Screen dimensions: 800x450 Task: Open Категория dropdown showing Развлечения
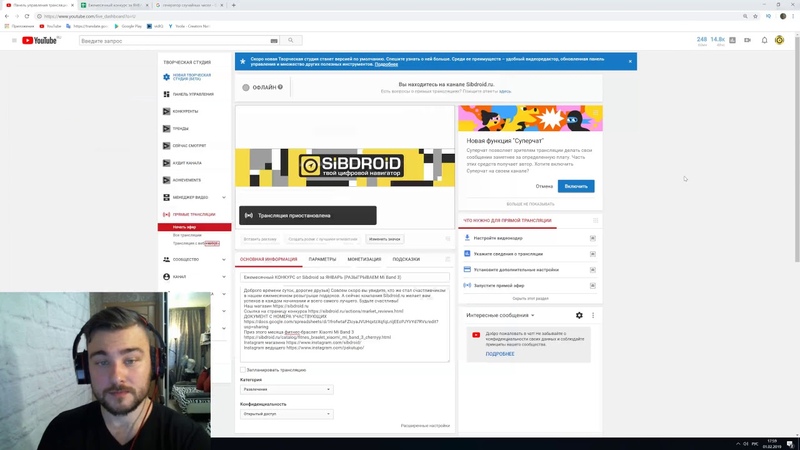tap(287, 389)
